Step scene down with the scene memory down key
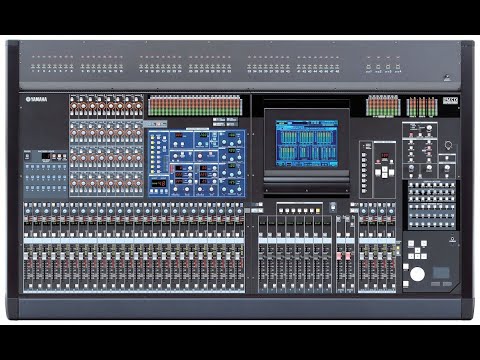The width and height of the screenshot is (480, 360). (385, 175)
